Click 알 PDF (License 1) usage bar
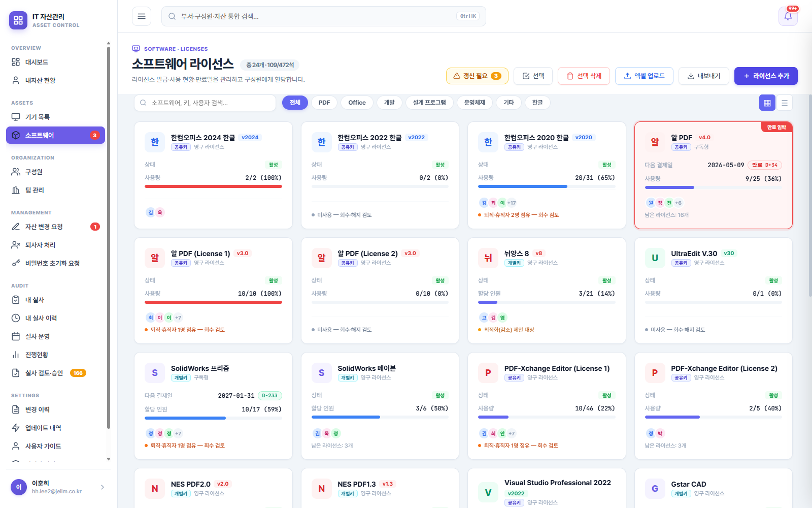Viewport: 812px width, 508px height. pyautogui.click(x=213, y=302)
